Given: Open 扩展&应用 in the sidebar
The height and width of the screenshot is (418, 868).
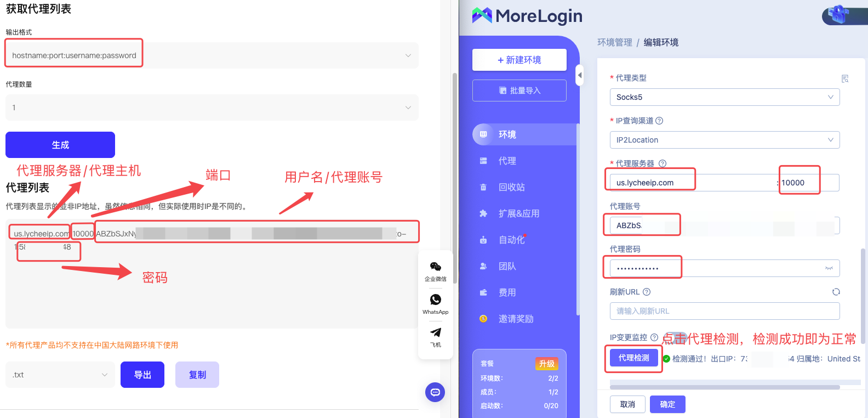Looking at the screenshot, I should coord(524,213).
